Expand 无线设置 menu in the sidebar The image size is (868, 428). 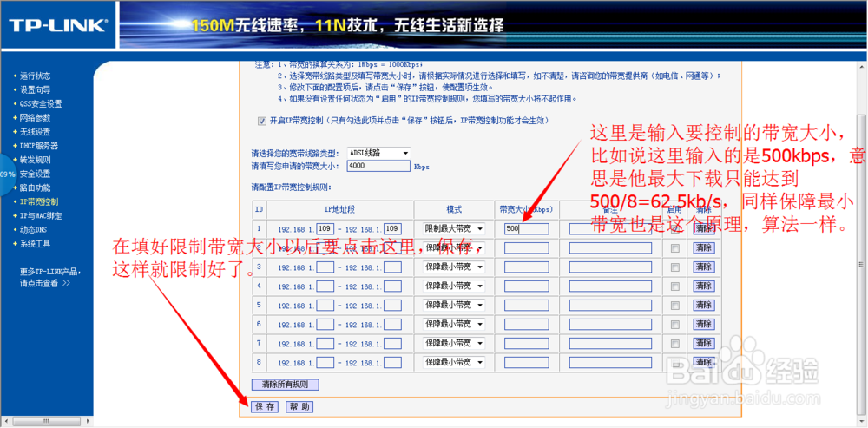[x=35, y=132]
